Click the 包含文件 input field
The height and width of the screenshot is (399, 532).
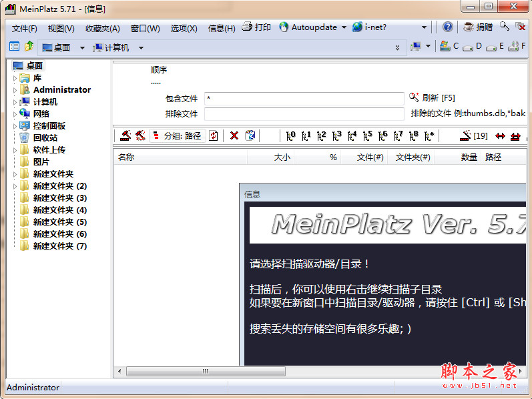(304, 98)
